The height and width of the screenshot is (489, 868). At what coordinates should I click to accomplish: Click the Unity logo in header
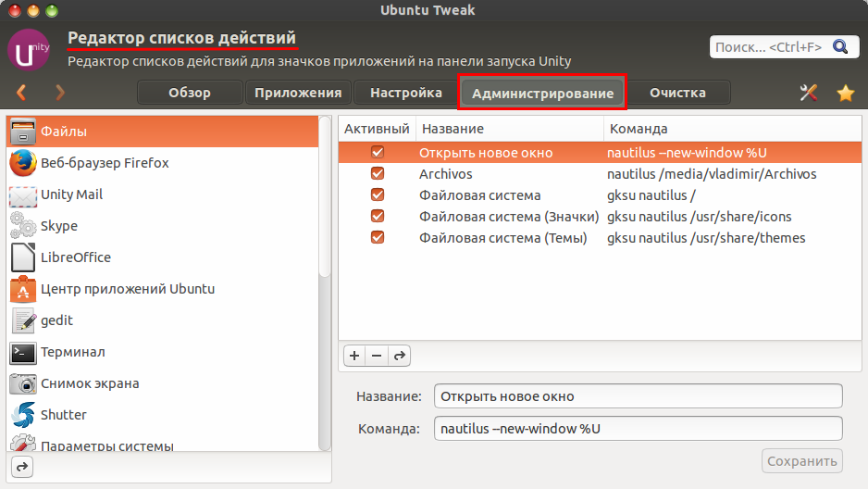[29, 50]
